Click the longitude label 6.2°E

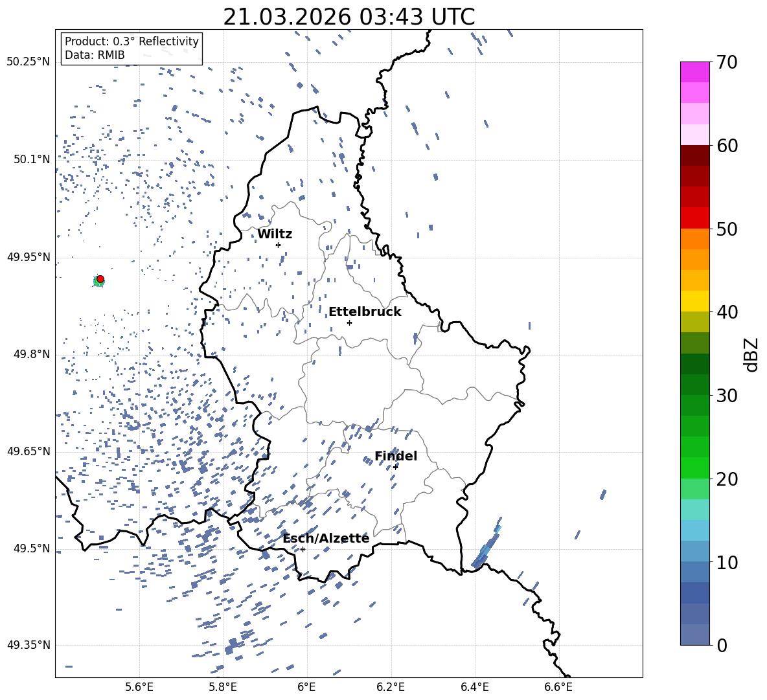coord(391,687)
